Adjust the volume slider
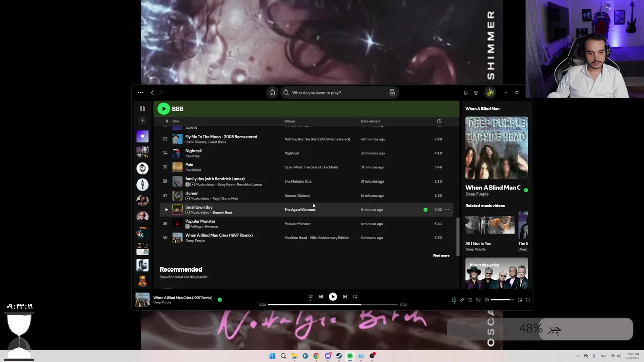 502,300
